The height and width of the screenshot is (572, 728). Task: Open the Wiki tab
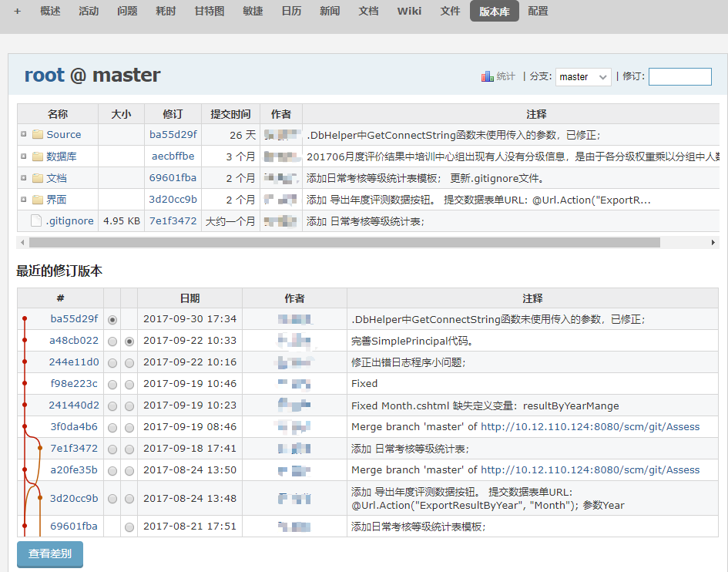(409, 12)
